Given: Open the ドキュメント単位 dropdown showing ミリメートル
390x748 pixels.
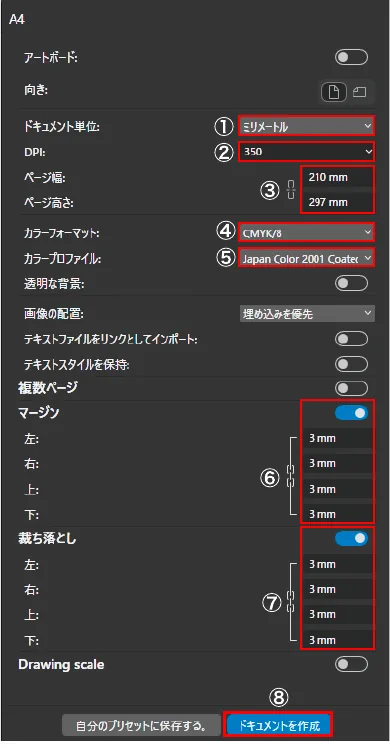Looking at the screenshot, I should pyautogui.click(x=306, y=126).
